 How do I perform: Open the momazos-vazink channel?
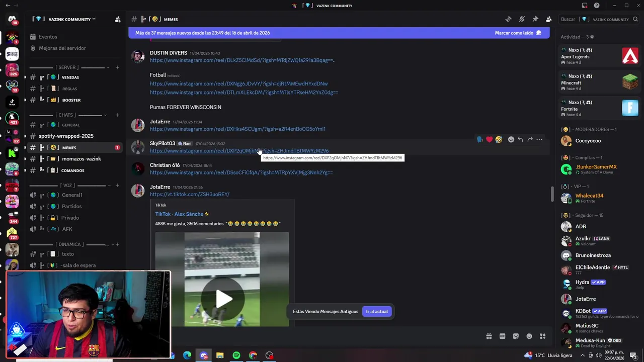[75, 159]
